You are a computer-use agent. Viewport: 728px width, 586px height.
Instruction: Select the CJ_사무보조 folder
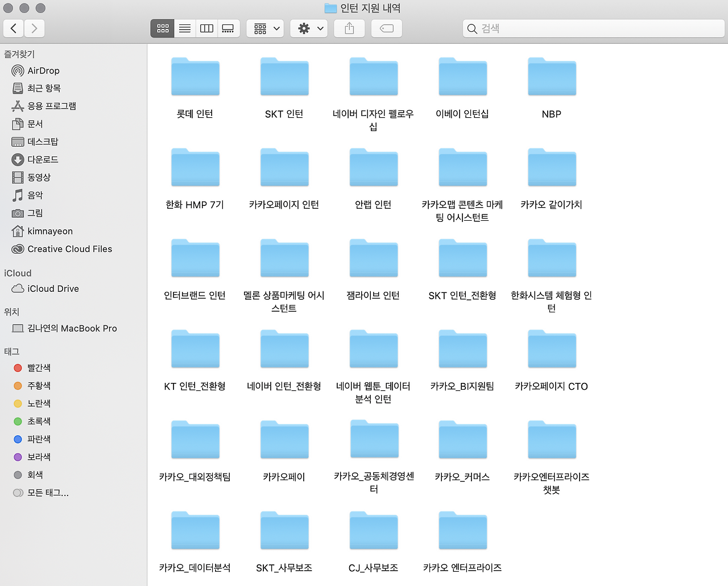tap(373, 542)
